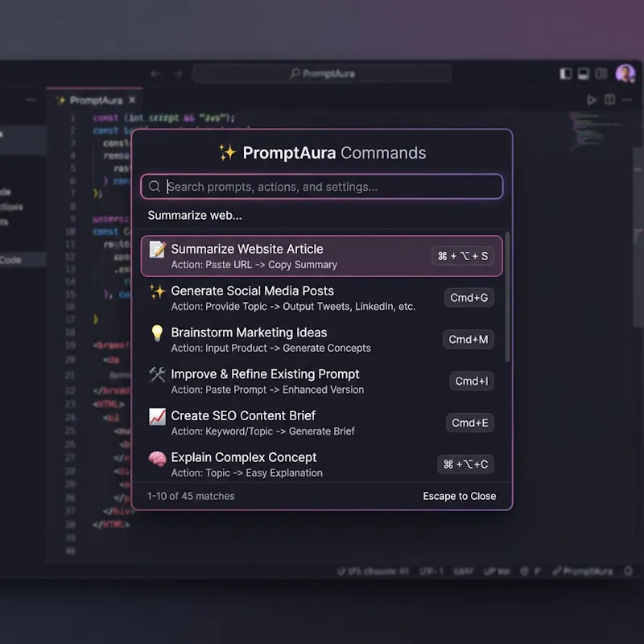This screenshot has width=644, height=644.
Task: Toggle the primary sidebar layout icon
Action: coord(566,73)
